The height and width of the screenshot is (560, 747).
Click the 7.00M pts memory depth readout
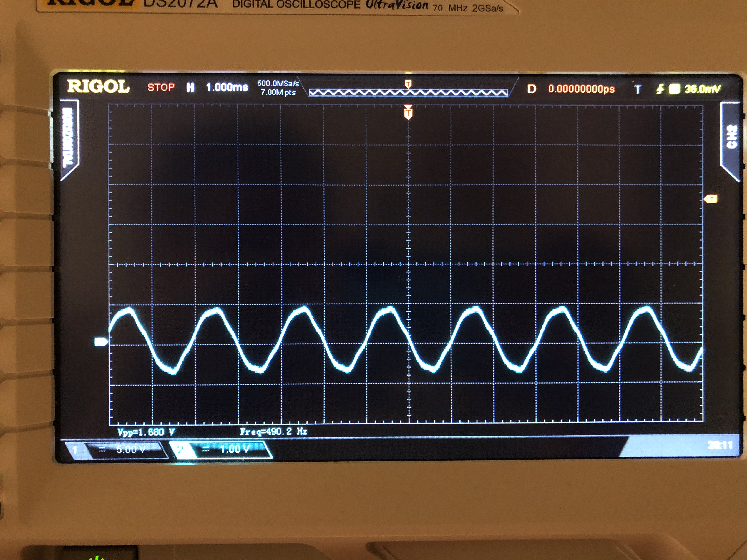pyautogui.click(x=278, y=92)
